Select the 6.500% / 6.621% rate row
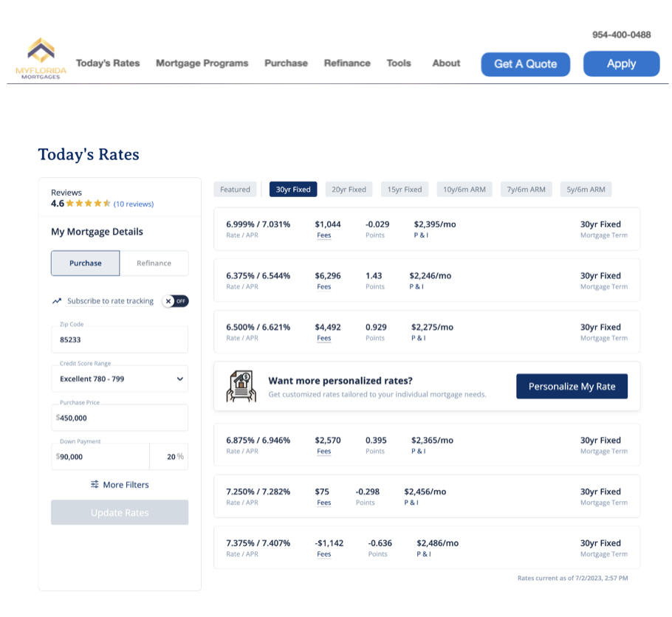The width and height of the screenshot is (672, 617). [x=427, y=331]
